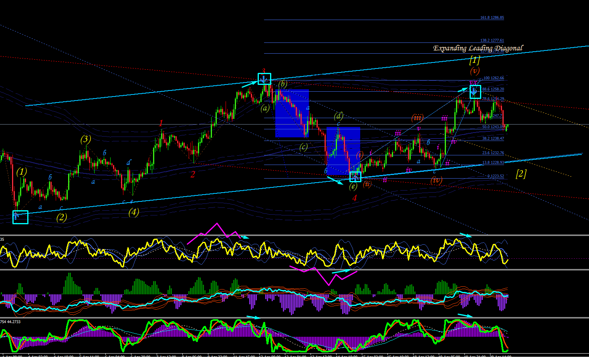Click the orange '(ii)' wave label

(367, 184)
